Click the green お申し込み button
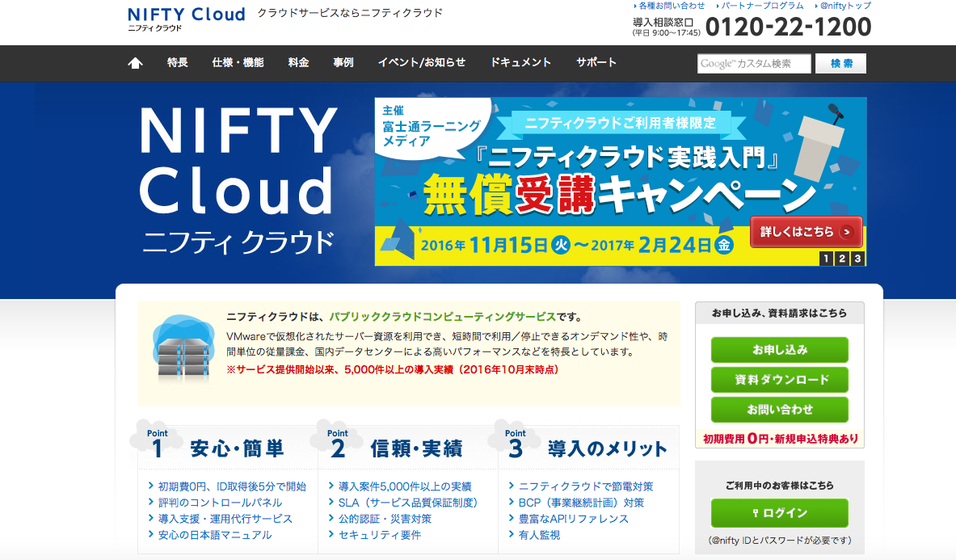Viewport: 956px width, 560px height. point(779,350)
